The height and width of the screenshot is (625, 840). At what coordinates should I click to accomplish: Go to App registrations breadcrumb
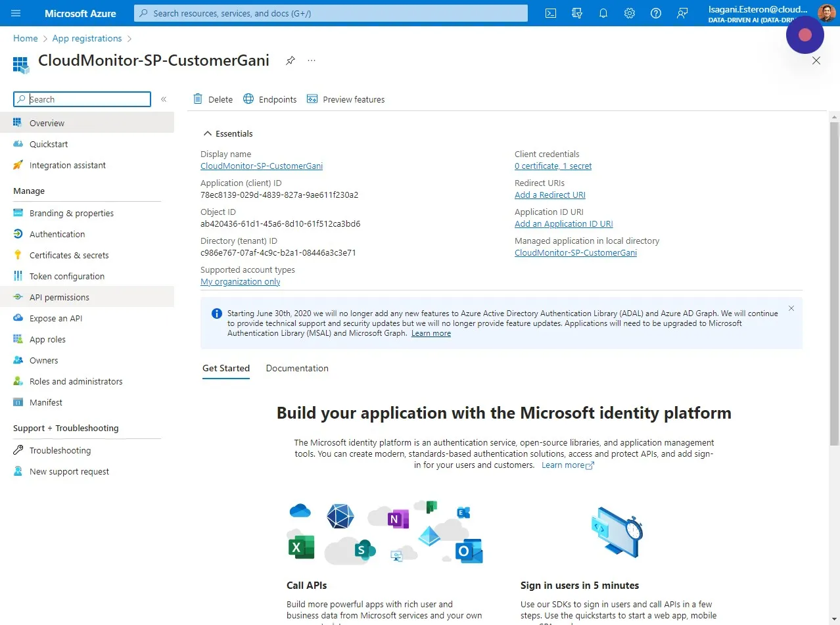pyautogui.click(x=87, y=38)
